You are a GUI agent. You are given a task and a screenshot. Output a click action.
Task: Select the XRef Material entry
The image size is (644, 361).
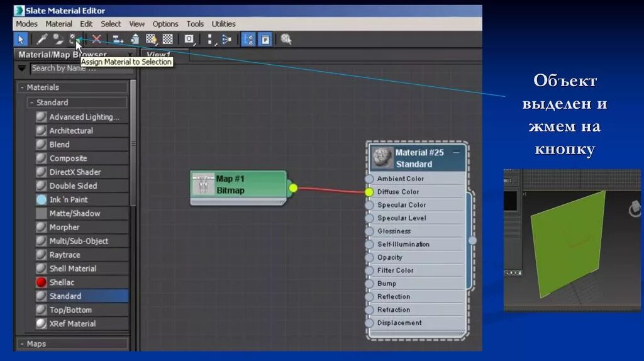point(81,324)
